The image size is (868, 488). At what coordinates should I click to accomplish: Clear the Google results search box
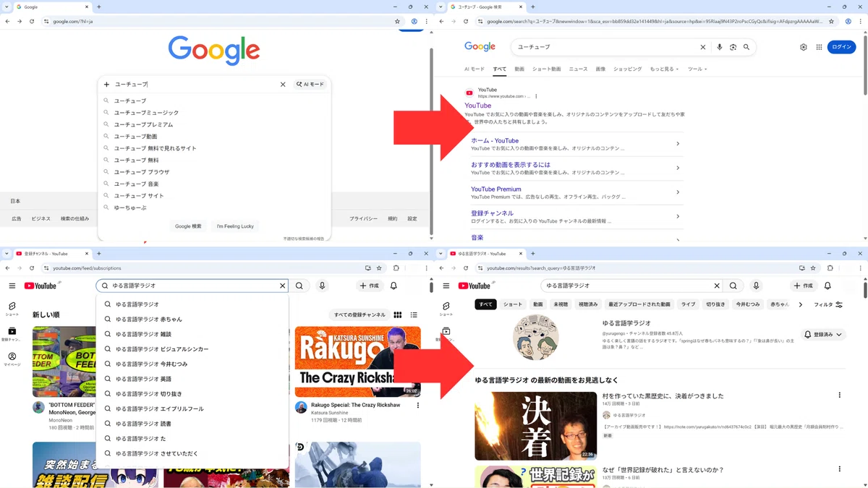point(702,47)
